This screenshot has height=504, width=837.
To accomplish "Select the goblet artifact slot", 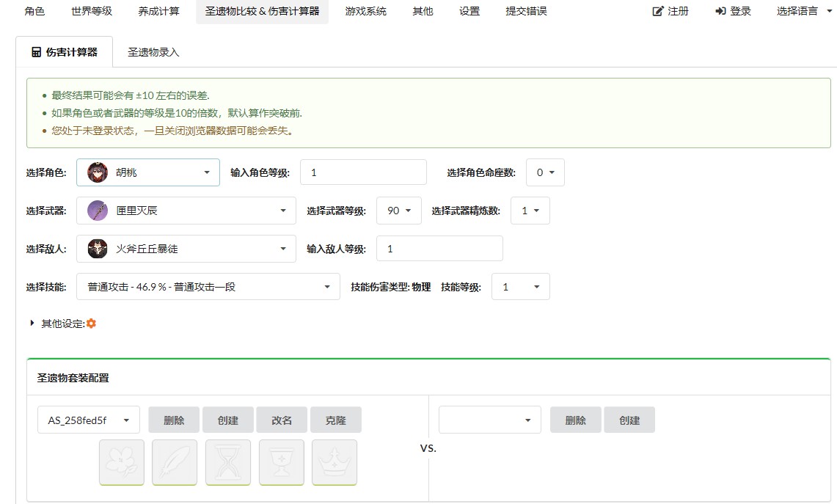I will 282,462.
